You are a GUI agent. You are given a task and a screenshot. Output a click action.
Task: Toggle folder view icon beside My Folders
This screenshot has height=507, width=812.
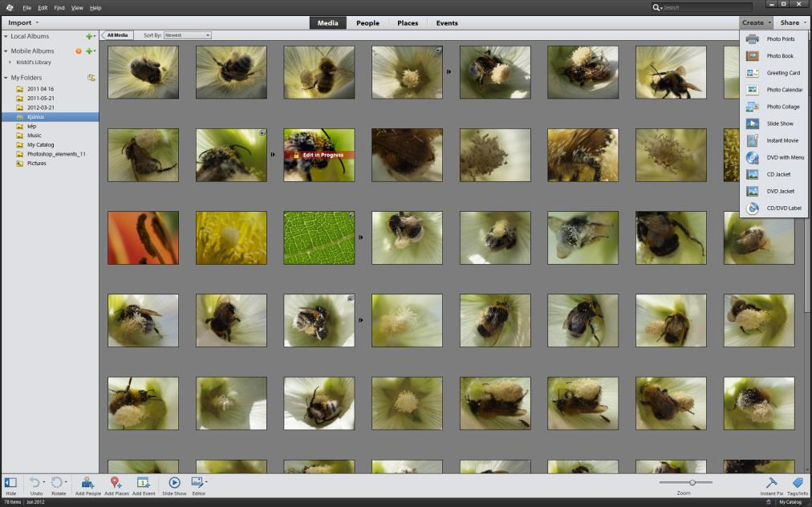pyautogui.click(x=91, y=78)
